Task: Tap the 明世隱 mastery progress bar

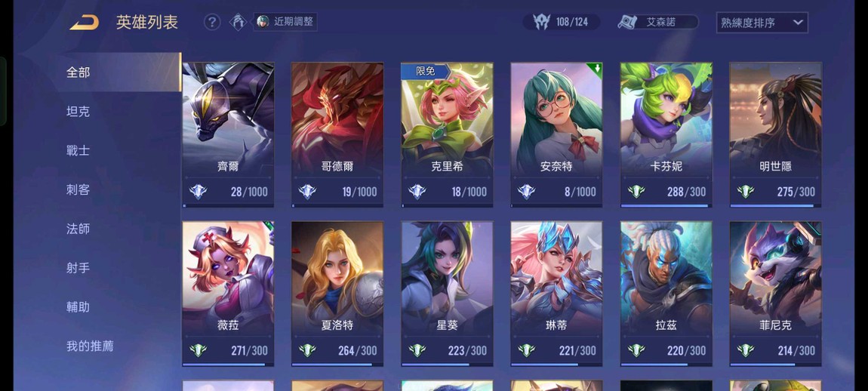Action: pyautogui.click(x=775, y=205)
